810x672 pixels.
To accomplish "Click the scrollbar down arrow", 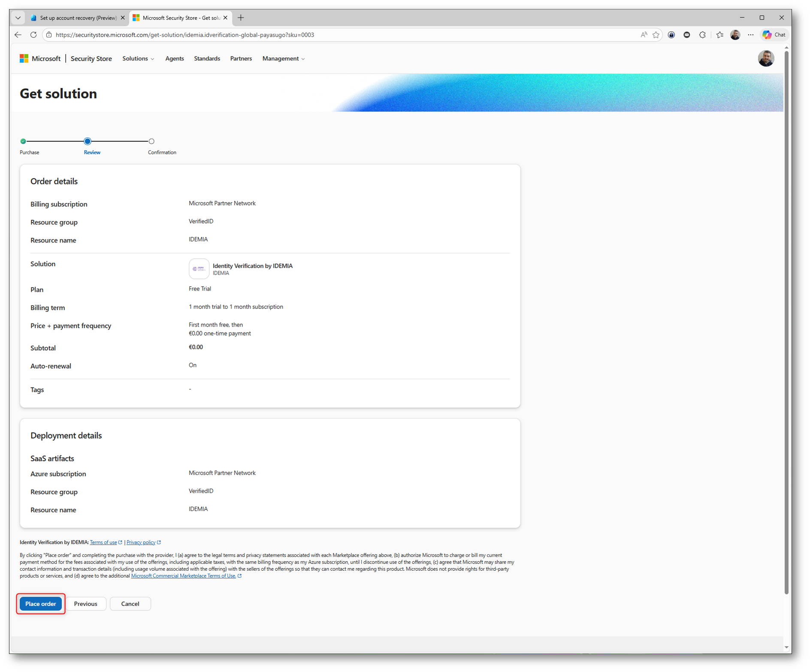I will [786, 648].
